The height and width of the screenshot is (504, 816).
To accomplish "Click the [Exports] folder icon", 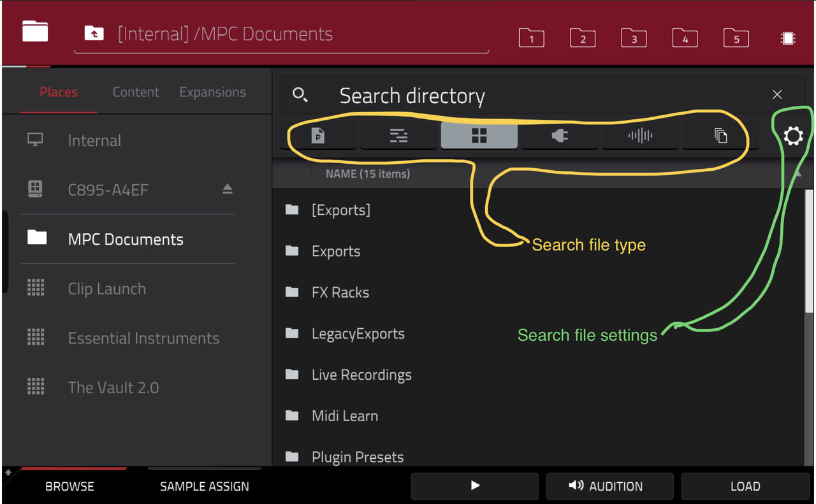I will (x=292, y=210).
